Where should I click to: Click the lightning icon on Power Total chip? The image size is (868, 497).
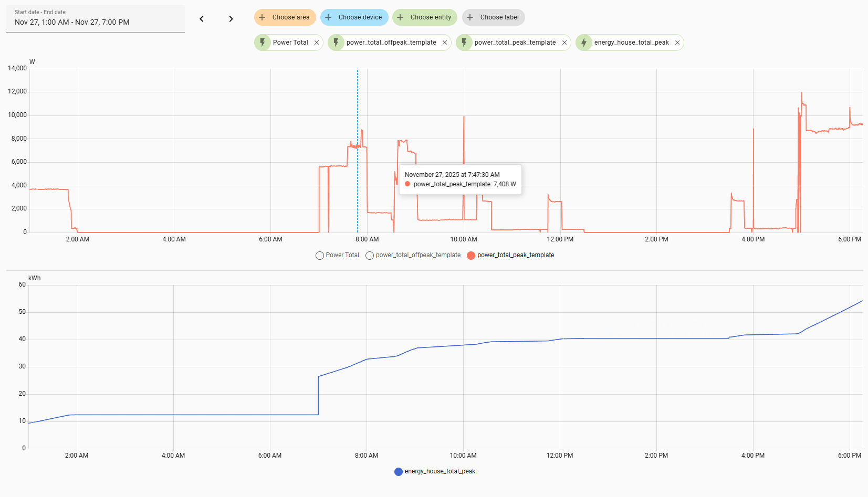263,43
